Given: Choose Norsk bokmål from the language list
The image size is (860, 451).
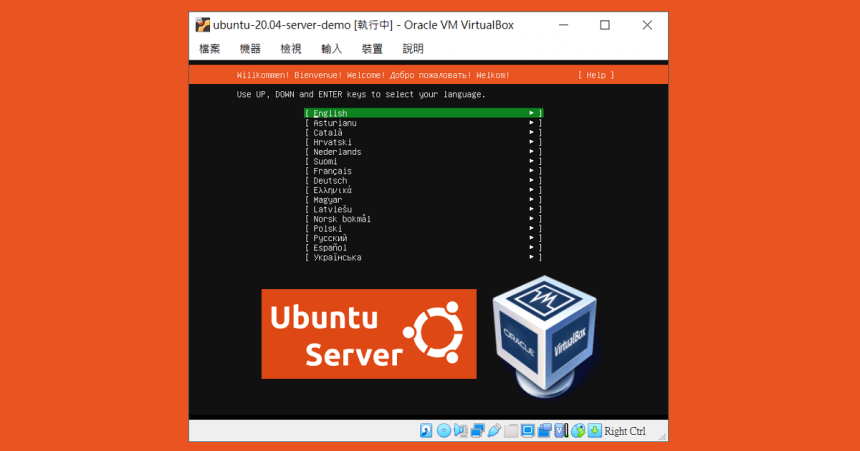Looking at the screenshot, I should 423,219.
